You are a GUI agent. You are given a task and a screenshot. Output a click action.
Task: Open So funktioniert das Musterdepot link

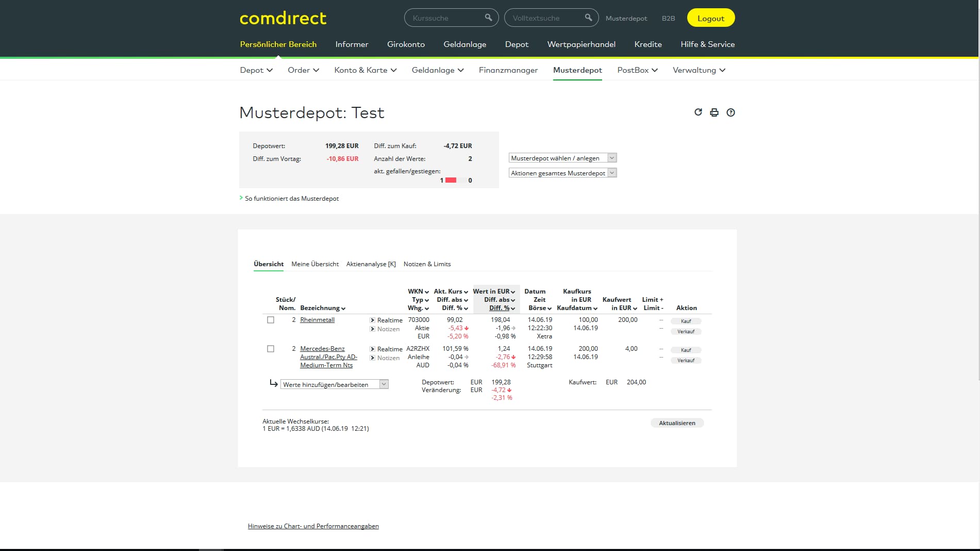point(292,199)
